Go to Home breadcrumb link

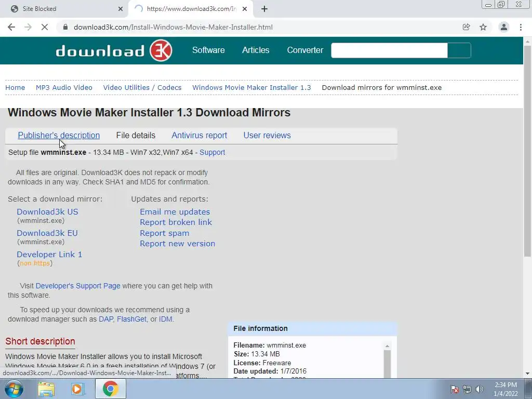coord(15,87)
